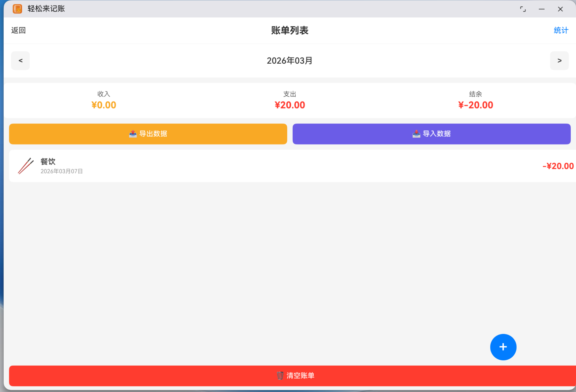Image resolution: width=576 pixels, height=392 pixels.
Task: Close the 轻松来记账 window
Action: tap(560, 9)
